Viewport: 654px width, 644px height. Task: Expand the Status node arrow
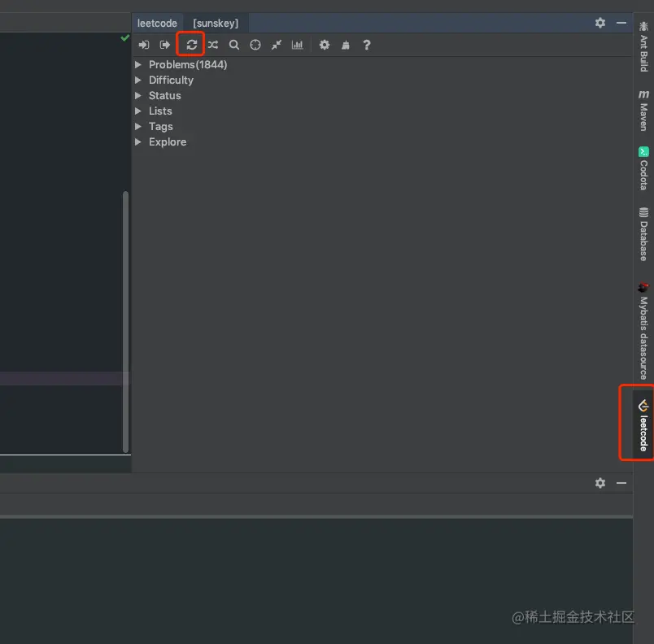coord(138,95)
